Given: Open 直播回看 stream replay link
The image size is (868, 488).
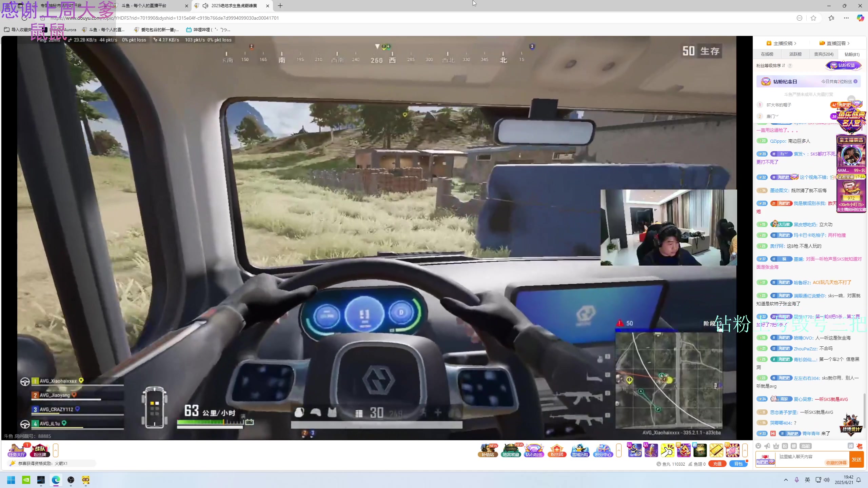Looking at the screenshot, I should [x=834, y=43].
